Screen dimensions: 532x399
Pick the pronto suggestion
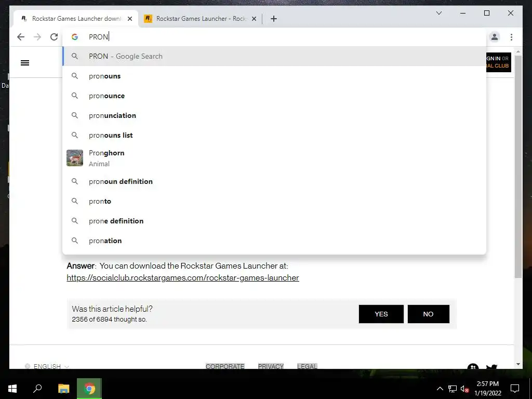tap(274, 201)
